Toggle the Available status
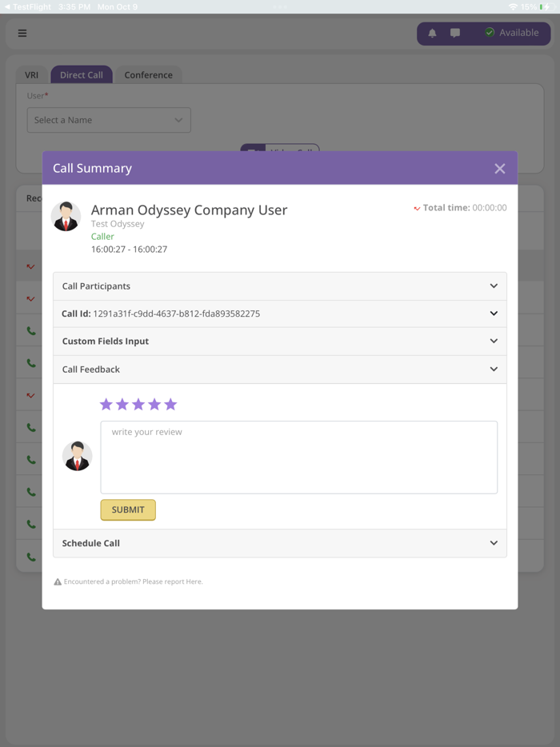Viewport: 560px width, 747px height. click(512, 33)
